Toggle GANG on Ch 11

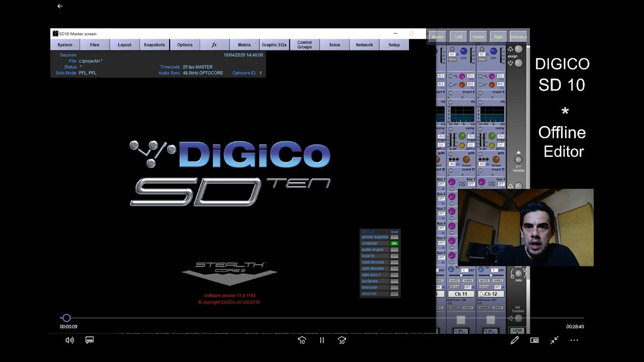click(x=454, y=307)
